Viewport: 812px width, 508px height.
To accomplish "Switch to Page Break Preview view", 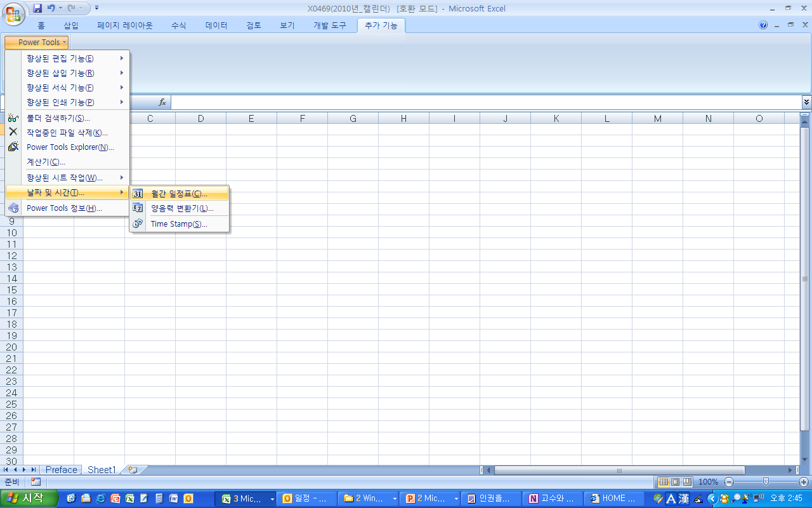I will 686,482.
